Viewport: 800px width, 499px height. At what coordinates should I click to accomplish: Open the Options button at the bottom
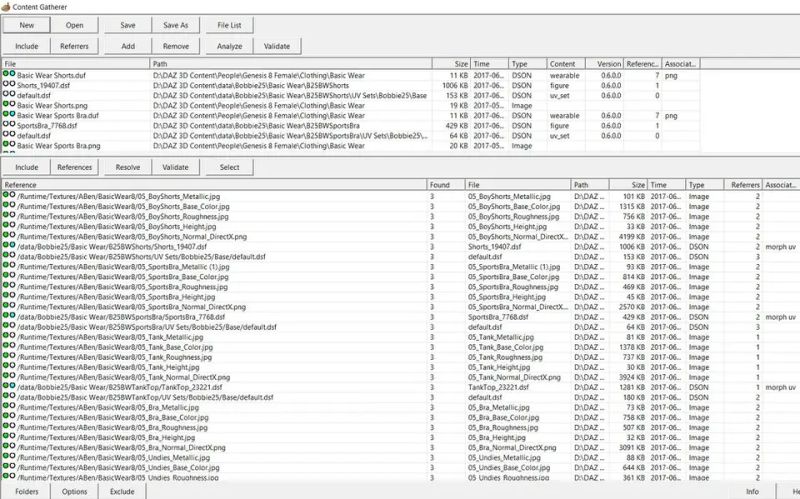[74, 491]
